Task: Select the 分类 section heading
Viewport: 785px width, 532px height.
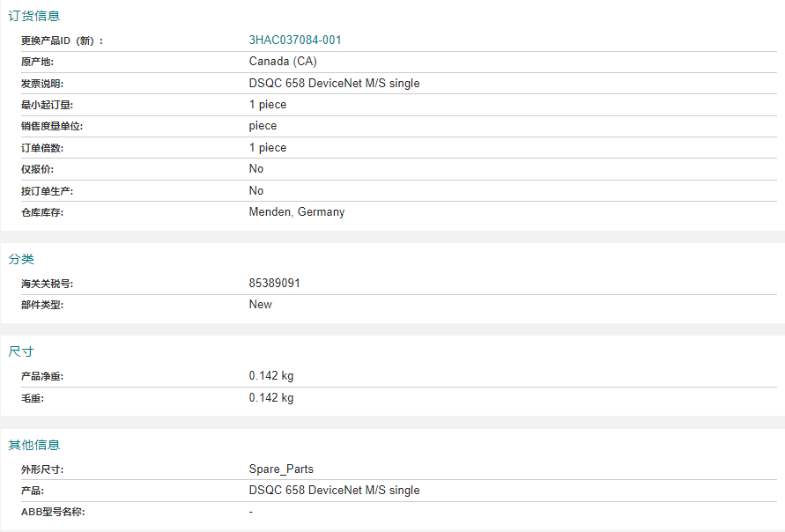Action: (21, 259)
